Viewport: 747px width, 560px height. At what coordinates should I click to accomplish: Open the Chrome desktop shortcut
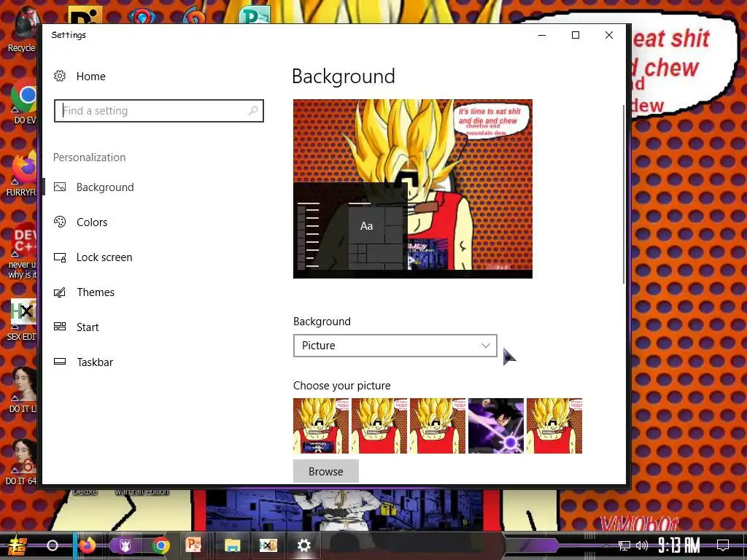point(23,101)
